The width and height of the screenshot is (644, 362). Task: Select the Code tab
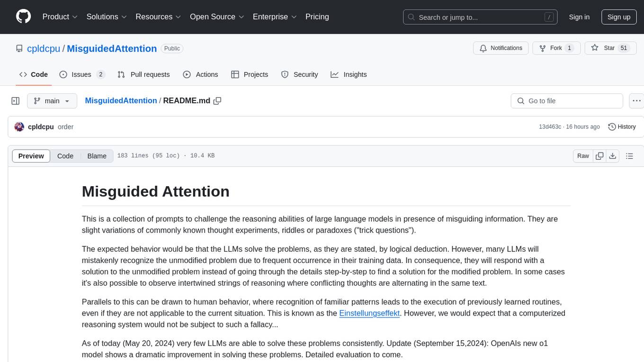33,74
